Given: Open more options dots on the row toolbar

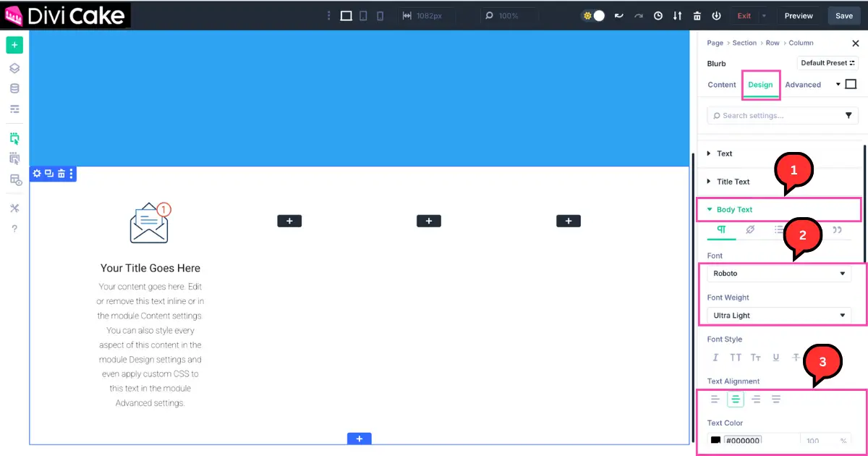Looking at the screenshot, I should (71, 174).
